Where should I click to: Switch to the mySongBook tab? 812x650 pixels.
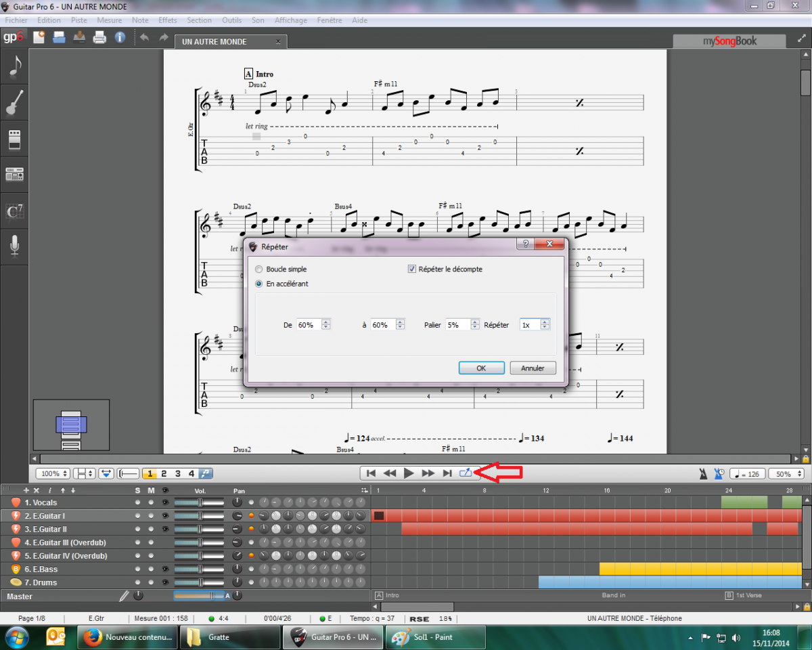pos(729,41)
